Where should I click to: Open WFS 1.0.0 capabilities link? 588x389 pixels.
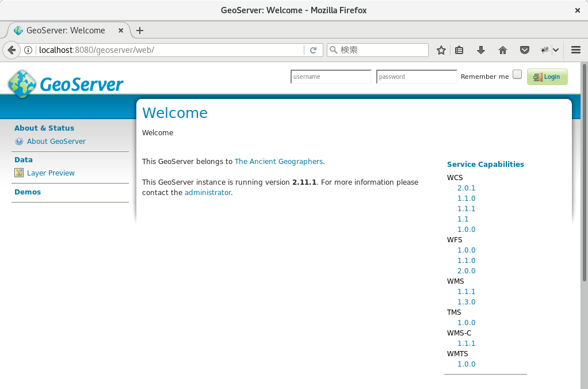coord(466,250)
